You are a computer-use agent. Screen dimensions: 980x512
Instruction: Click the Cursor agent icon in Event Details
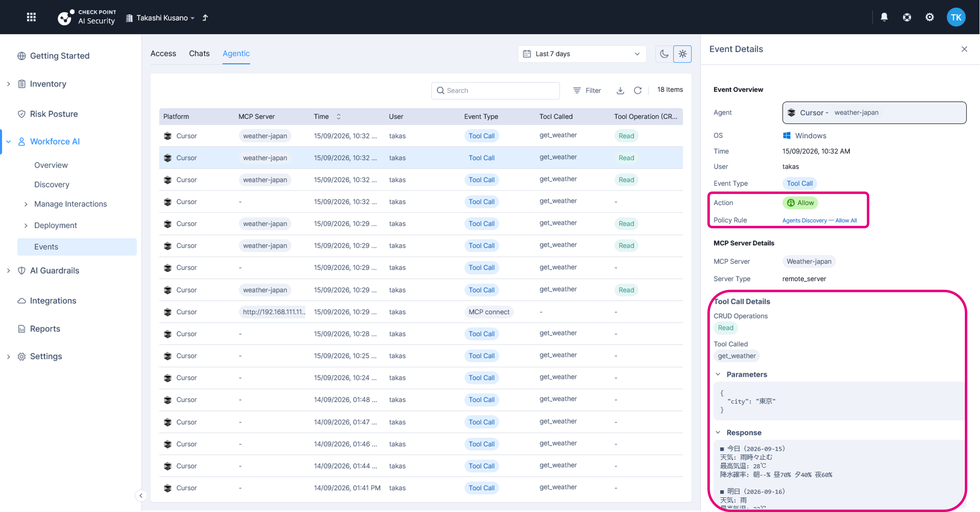(791, 113)
